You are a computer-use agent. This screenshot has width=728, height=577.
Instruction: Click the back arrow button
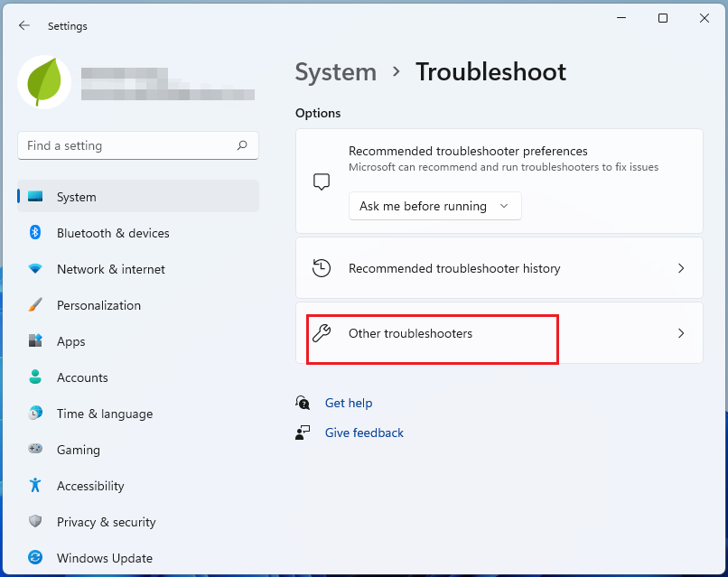(24, 25)
